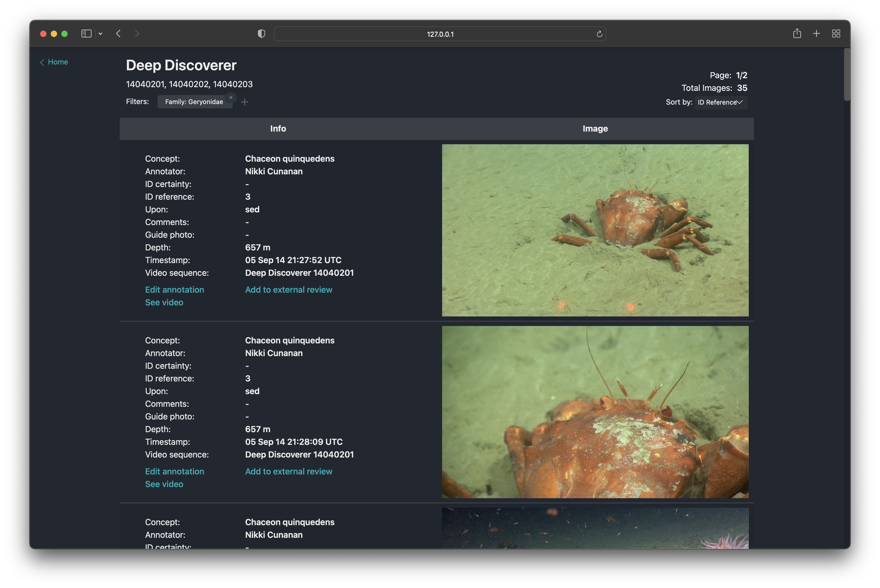Toggle Safari sidebar button

86,34
